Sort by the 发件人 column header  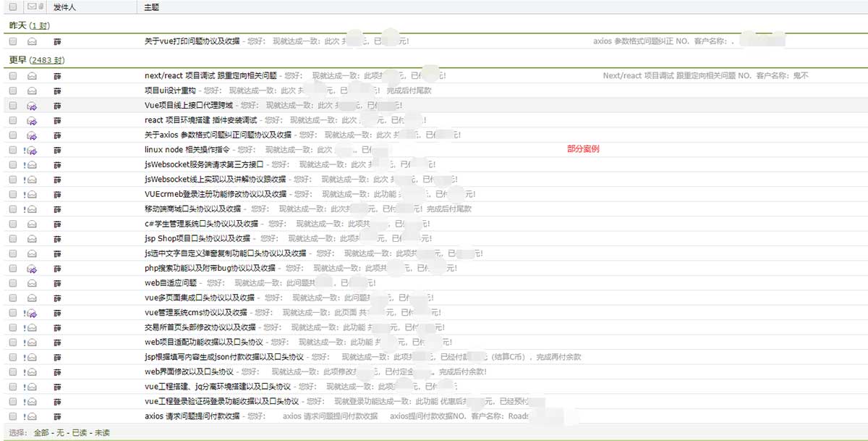[65, 7]
